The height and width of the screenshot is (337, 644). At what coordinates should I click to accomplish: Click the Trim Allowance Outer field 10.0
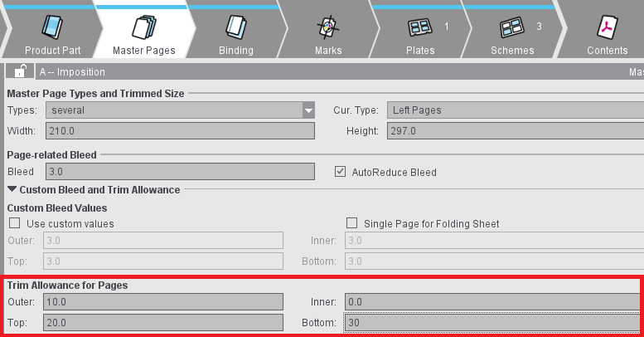point(164,301)
